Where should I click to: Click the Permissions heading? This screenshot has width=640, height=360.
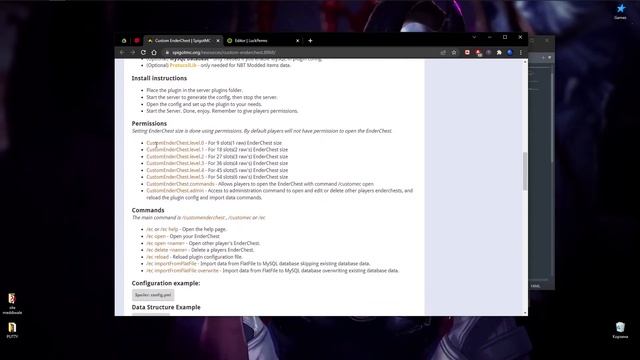[149, 123]
